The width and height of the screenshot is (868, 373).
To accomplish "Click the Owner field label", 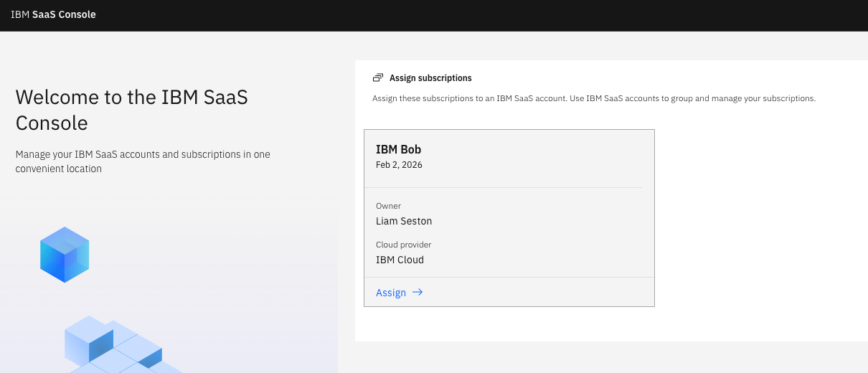I will (388, 206).
